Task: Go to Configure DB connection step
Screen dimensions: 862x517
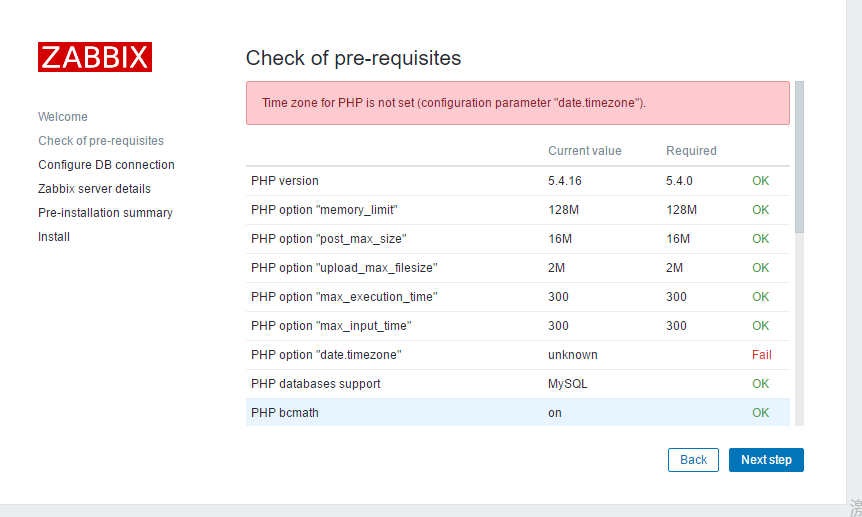Action: point(106,164)
